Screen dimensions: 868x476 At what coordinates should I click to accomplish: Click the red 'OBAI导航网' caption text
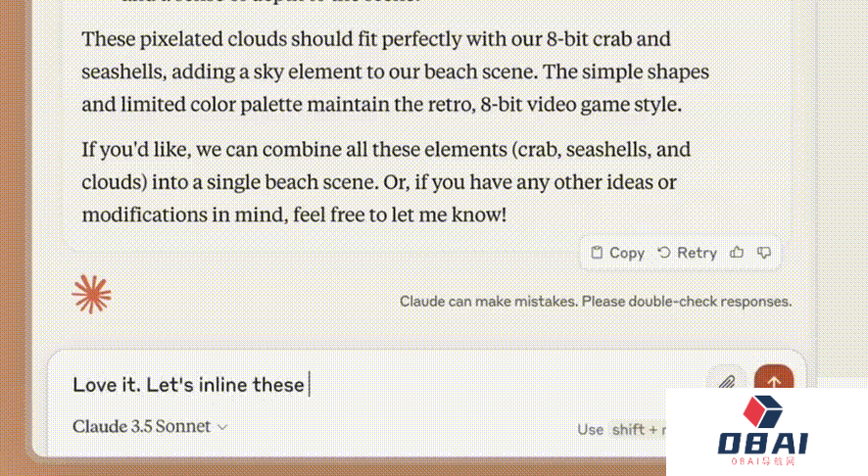[x=766, y=462]
